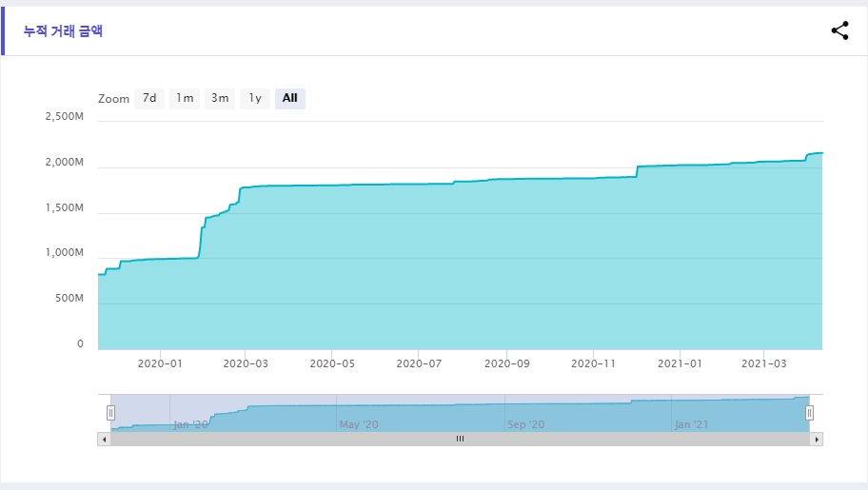
Task: Click the 2020-05 date label
Action: pyautogui.click(x=332, y=363)
